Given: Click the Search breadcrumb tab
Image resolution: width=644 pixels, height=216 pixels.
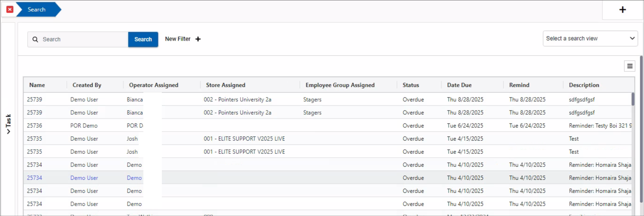Looking at the screenshot, I should pyautogui.click(x=37, y=10).
